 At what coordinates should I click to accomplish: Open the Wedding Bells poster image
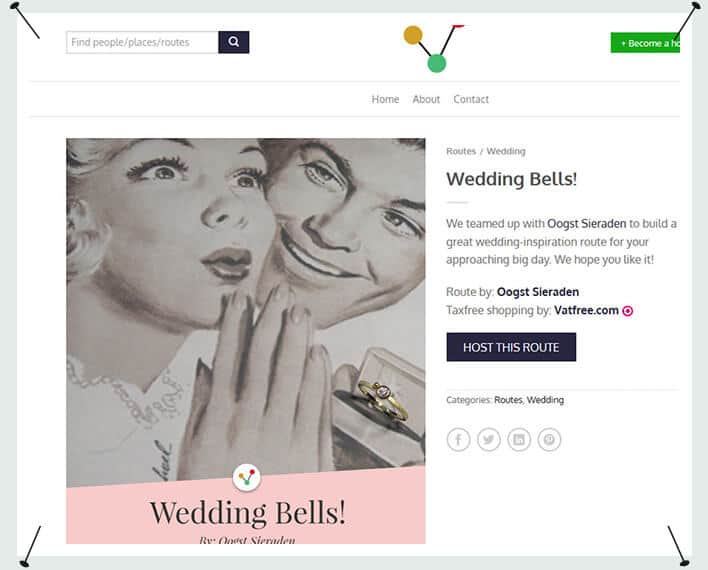[246, 341]
